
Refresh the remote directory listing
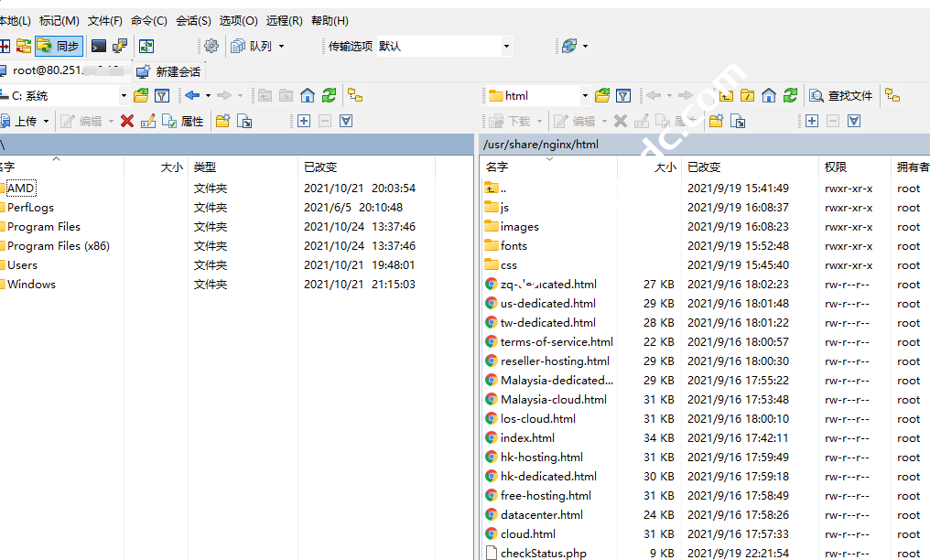[790, 95]
